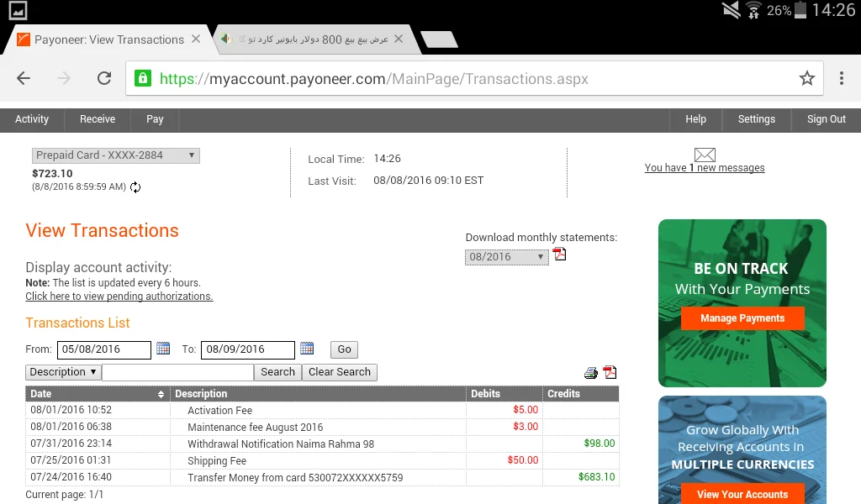Open the 08/2016 statement month dropdown

(506, 257)
